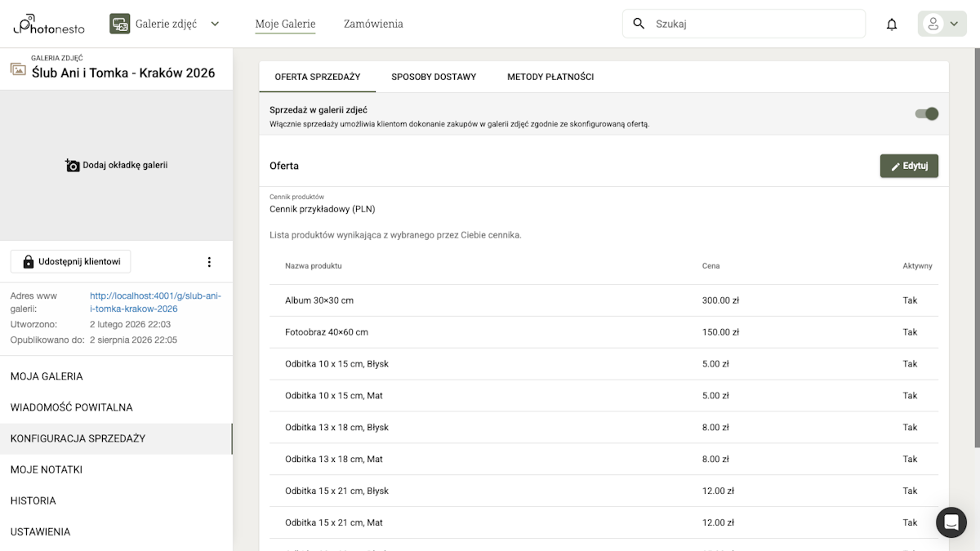Click the Szukaj search field

point(755,24)
